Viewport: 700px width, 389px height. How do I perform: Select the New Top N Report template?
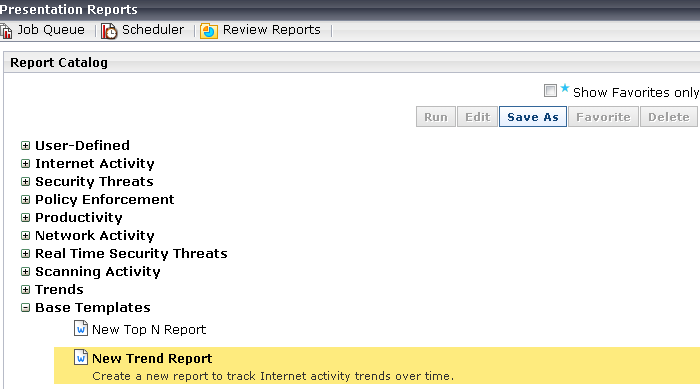point(149,330)
